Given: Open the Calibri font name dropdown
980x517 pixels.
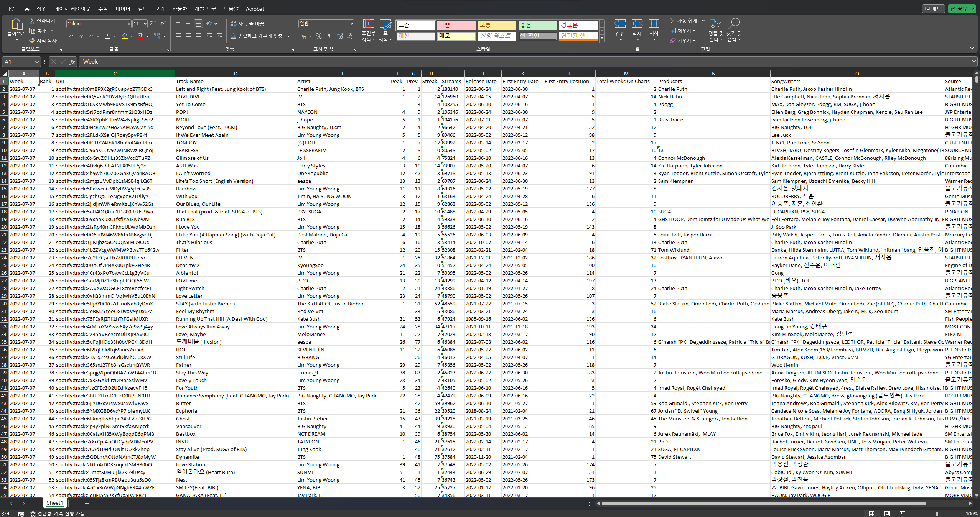Looking at the screenshot, I should click(x=129, y=24).
